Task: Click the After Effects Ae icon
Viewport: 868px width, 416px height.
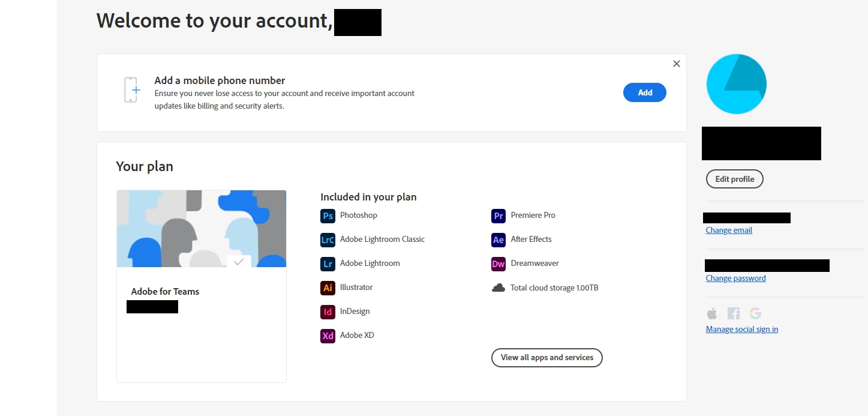Action: tap(498, 240)
